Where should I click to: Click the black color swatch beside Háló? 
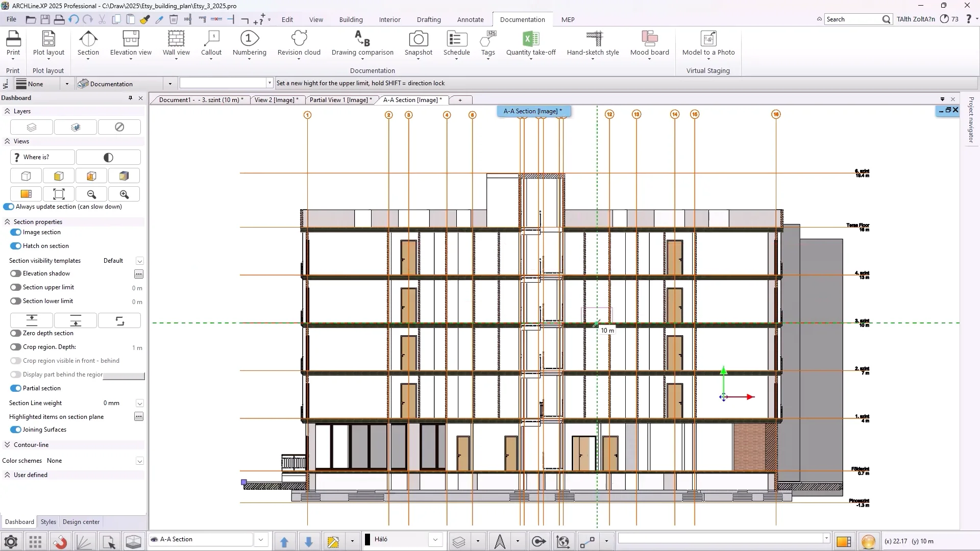tap(367, 539)
